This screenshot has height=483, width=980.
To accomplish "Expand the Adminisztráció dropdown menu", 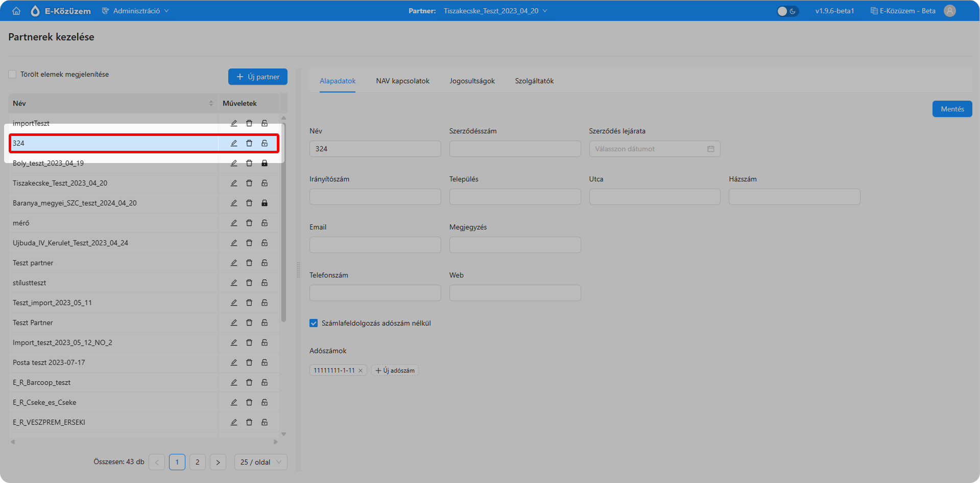I will tap(136, 11).
